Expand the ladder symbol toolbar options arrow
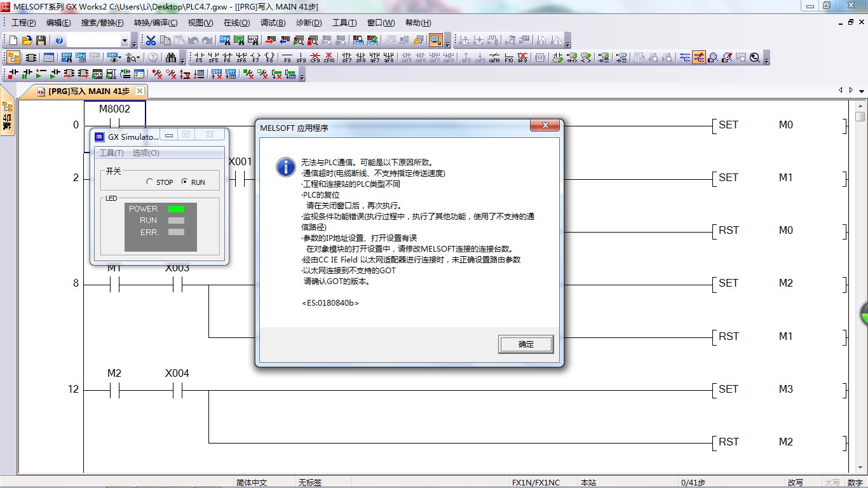Image resolution: width=868 pixels, height=488 pixels. pyautogui.click(x=767, y=60)
